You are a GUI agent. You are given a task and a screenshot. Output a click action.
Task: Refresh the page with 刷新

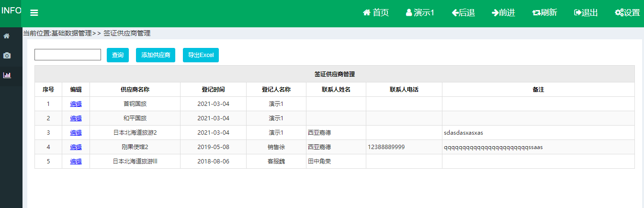coord(544,13)
